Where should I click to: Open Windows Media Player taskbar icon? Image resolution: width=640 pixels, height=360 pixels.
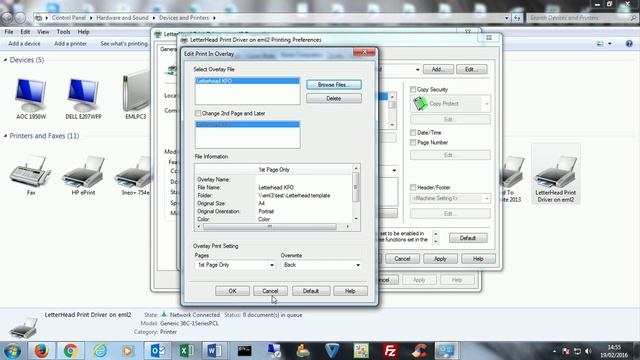[x=127, y=351]
